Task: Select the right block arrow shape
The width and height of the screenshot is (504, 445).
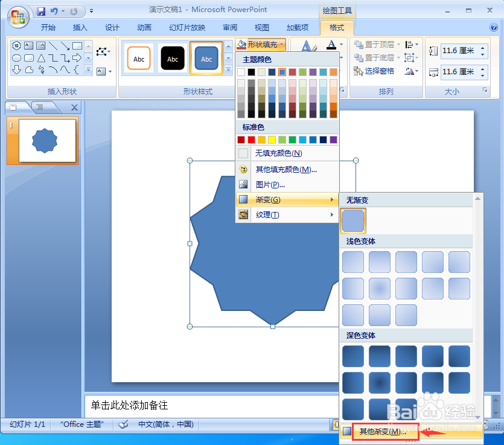Action: pyautogui.click(x=77, y=58)
